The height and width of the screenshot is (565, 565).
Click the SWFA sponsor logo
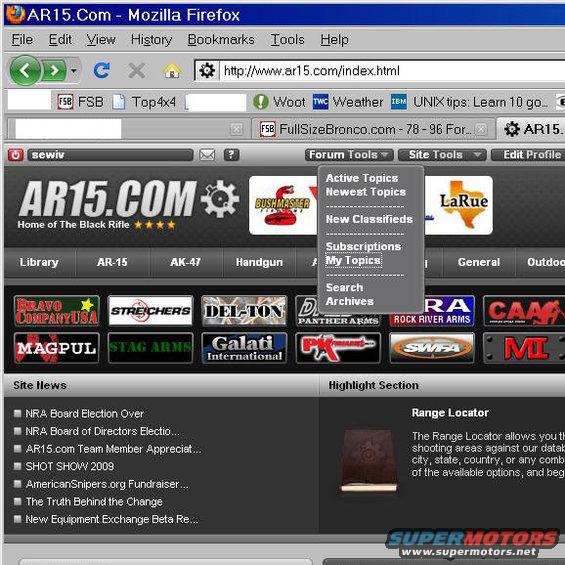[432, 348]
